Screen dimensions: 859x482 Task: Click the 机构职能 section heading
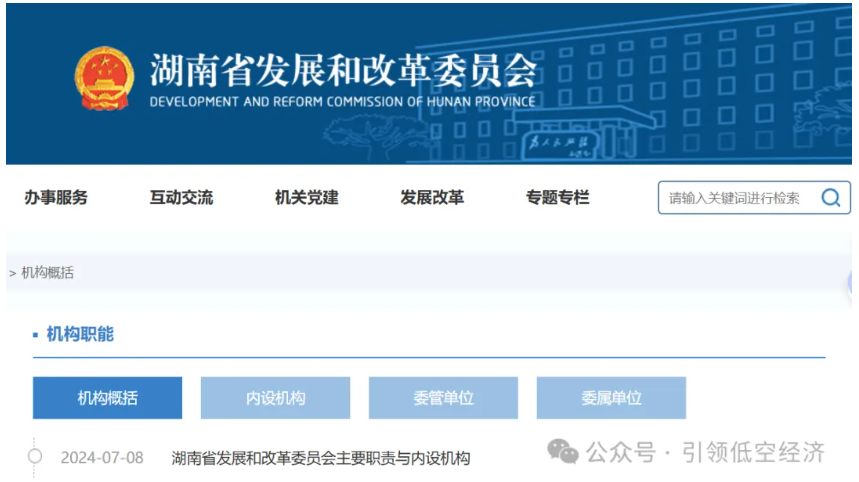pyautogui.click(x=80, y=334)
